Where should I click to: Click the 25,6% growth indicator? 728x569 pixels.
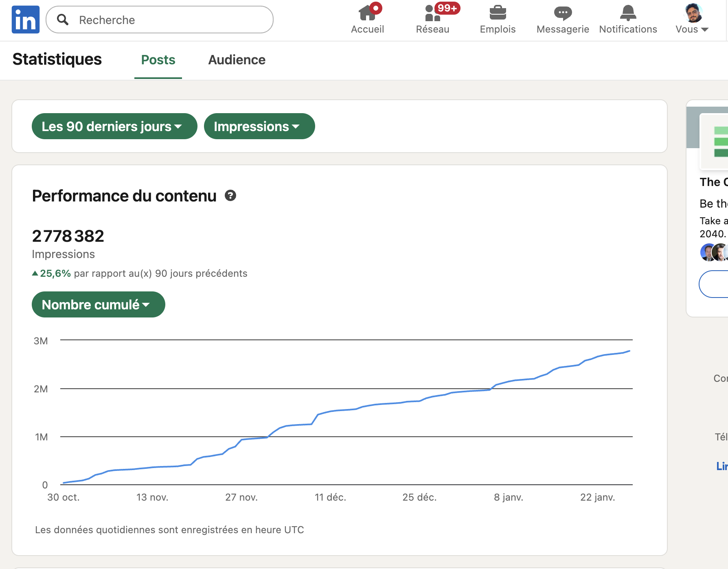click(55, 273)
